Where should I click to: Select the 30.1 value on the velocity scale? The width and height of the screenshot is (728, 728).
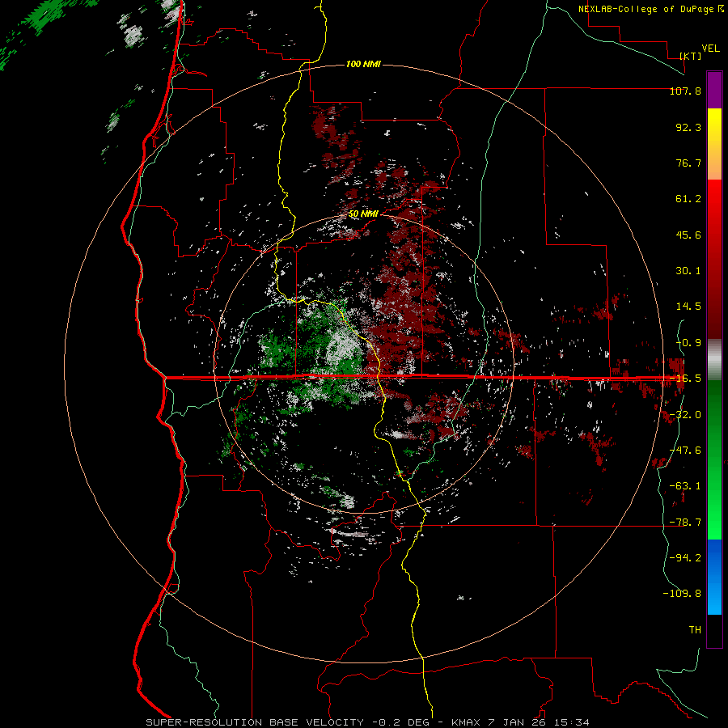pos(688,271)
